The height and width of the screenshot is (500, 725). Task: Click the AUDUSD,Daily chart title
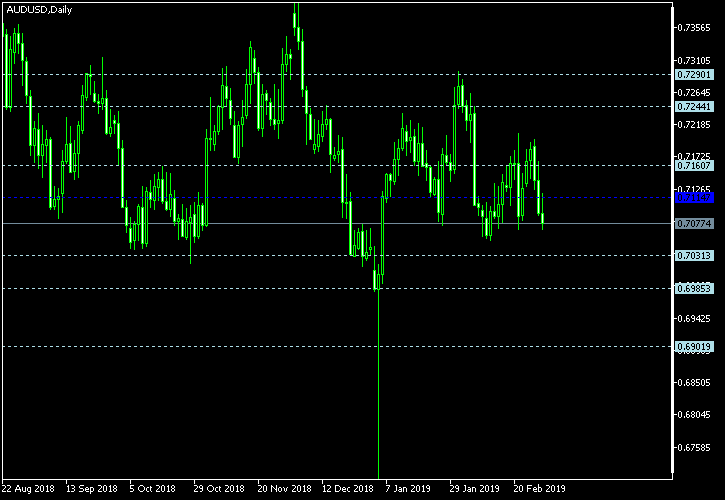(x=39, y=10)
